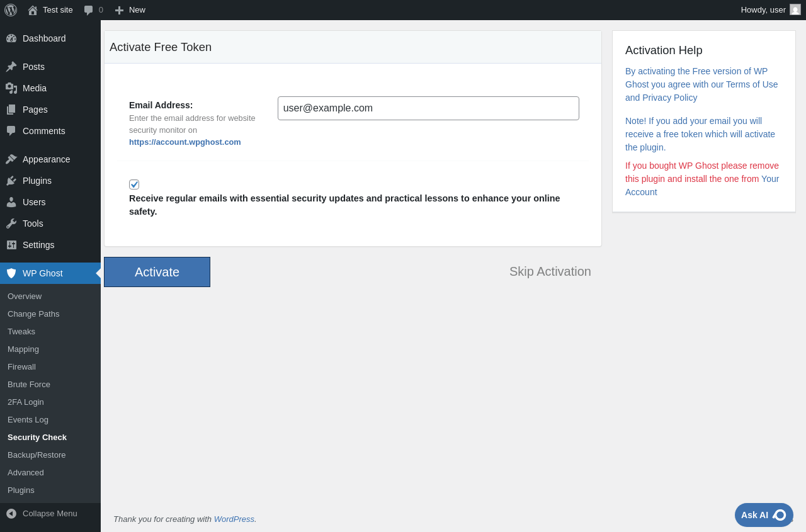Image resolution: width=806 pixels, height=532 pixels.
Task: Open the Firewall submenu item
Action: (21, 366)
